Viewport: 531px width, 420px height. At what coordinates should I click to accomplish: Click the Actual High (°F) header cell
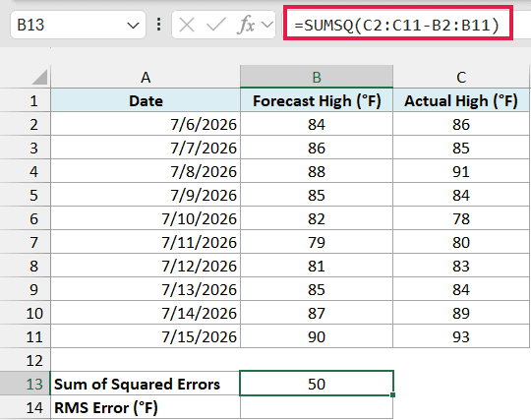[x=461, y=100]
